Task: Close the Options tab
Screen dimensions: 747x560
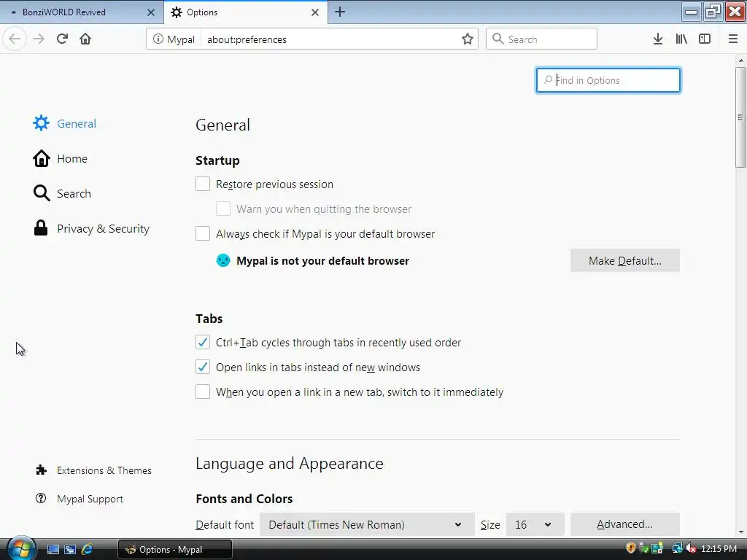Action: click(x=315, y=12)
